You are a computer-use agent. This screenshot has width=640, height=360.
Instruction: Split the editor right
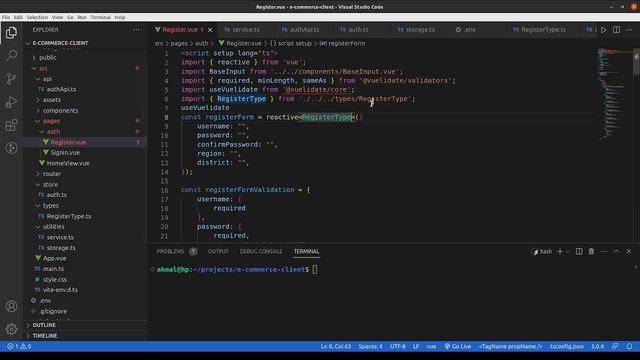click(616, 30)
